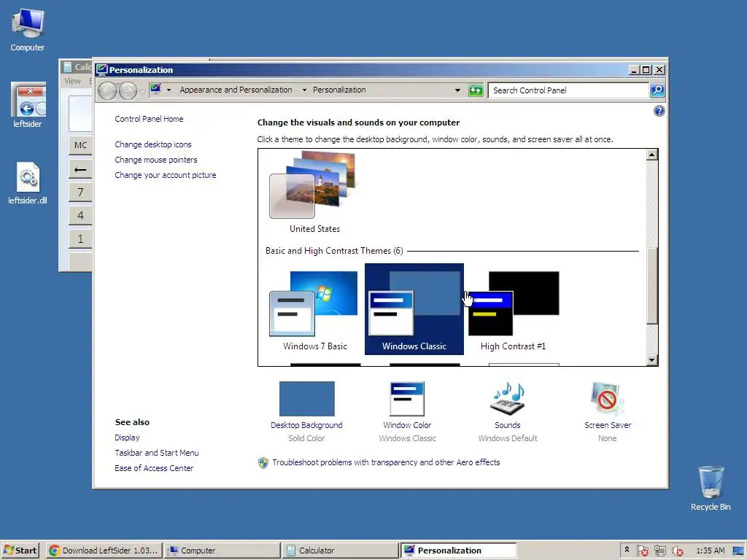
Task: Expand dropdown arrow beside control panel icon
Action: [x=169, y=90]
